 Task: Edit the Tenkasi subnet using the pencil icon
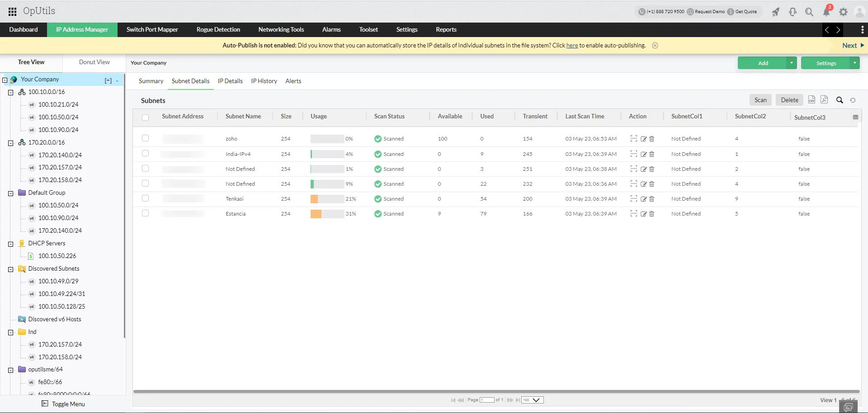[643, 199]
